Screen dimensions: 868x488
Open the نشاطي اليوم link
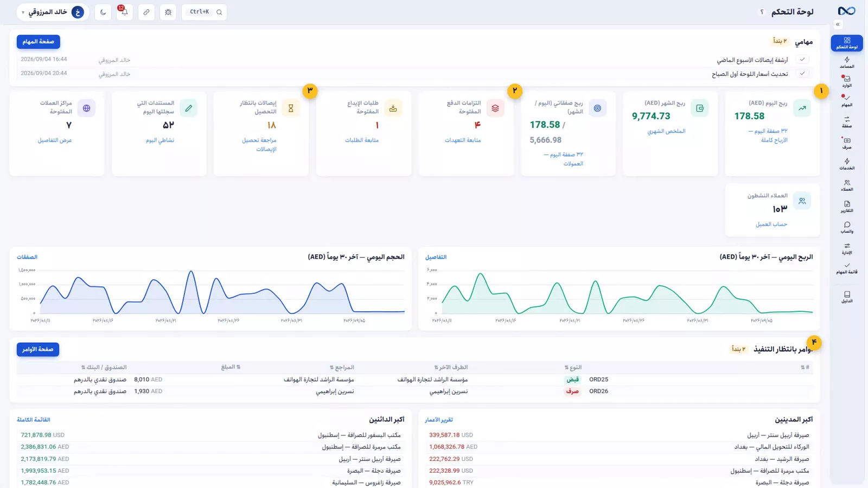160,140
